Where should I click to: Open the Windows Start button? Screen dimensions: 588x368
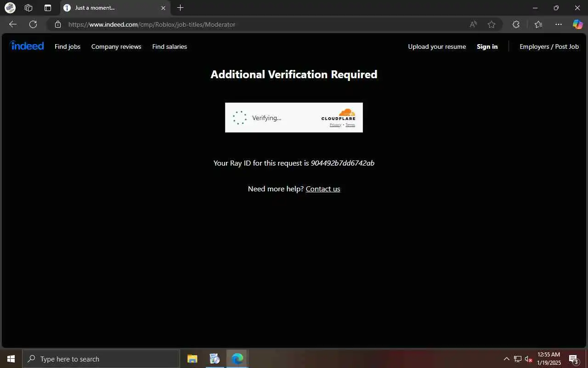click(11, 359)
